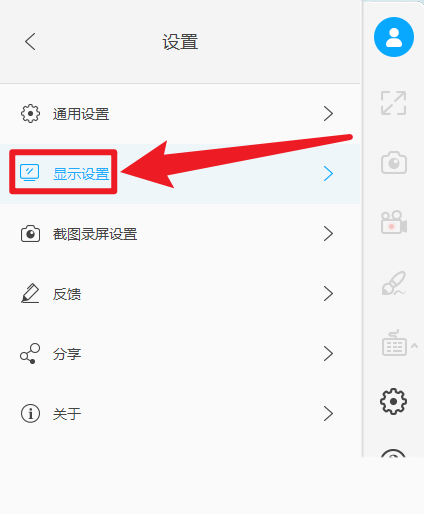Image resolution: width=424 pixels, height=514 pixels.
Task: Expand 显示设置 with its blue chevron
Action: pyautogui.click(x=328, y=174)
